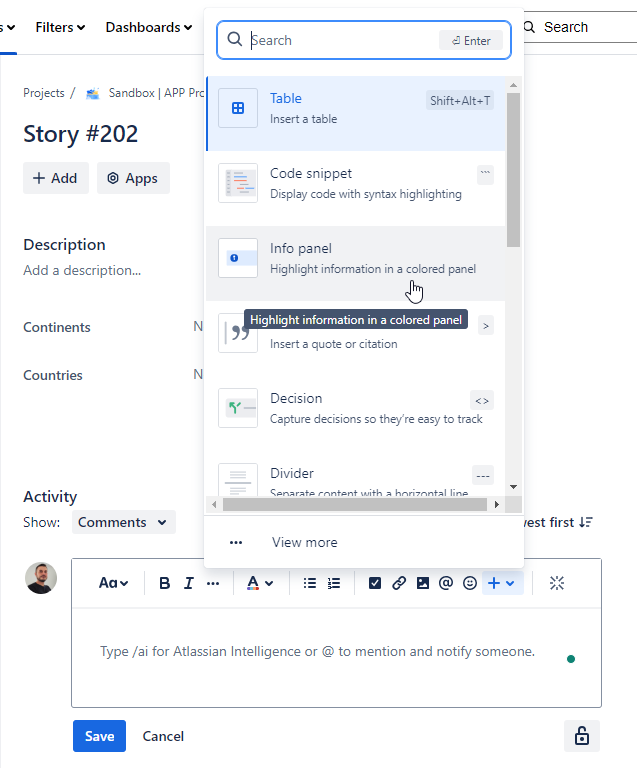The width and height of the screenshot is (637, 768).
Task: Expand the insert plus dropdown
Action: 502,583
